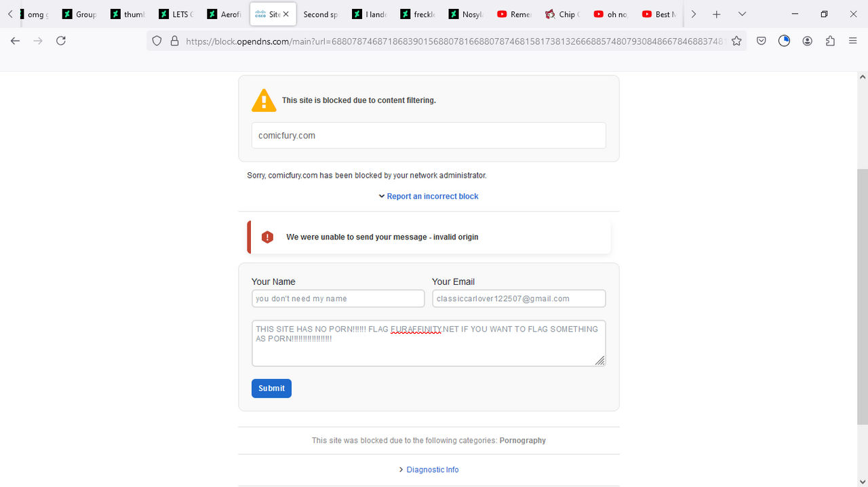Switch to the 'Best' YouTube tab

pos(658,14)
